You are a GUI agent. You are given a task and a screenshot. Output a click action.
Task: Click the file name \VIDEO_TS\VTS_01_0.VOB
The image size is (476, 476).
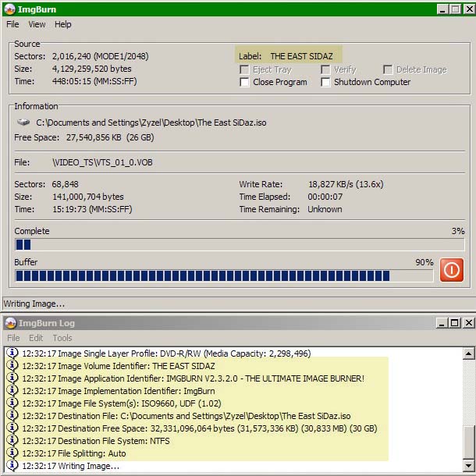pos(102,162)
